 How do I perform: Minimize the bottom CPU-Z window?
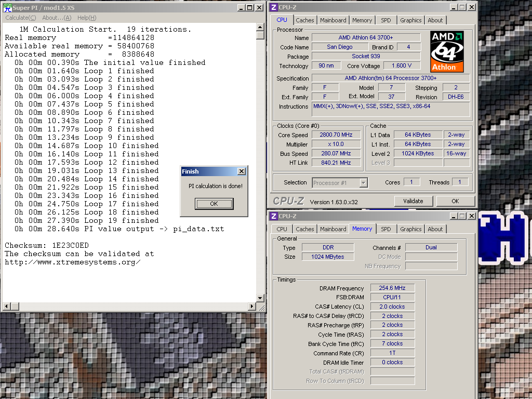pos(454,216)
